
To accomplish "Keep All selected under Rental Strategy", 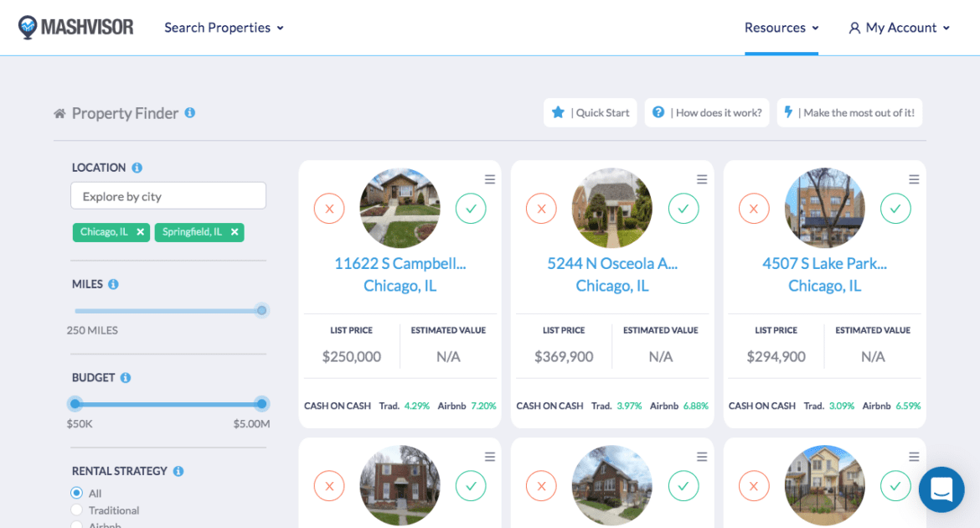I will [x=76, y=493].
